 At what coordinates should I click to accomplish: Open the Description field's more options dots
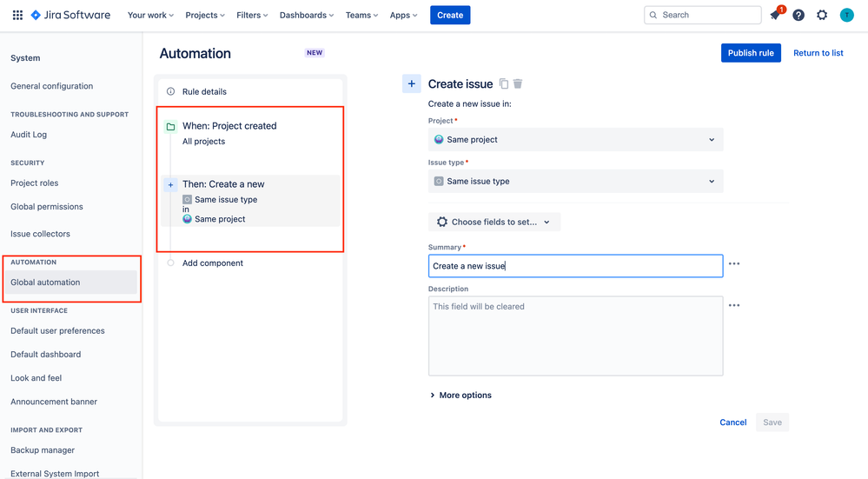pyautogui.click(x=734, y=305)
